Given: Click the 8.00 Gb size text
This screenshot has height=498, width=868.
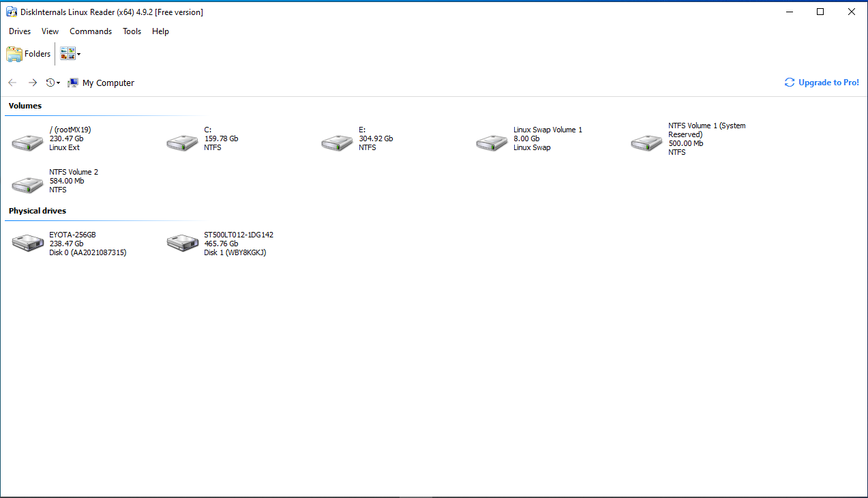Looking at the screenshot, I should (526, 138).
